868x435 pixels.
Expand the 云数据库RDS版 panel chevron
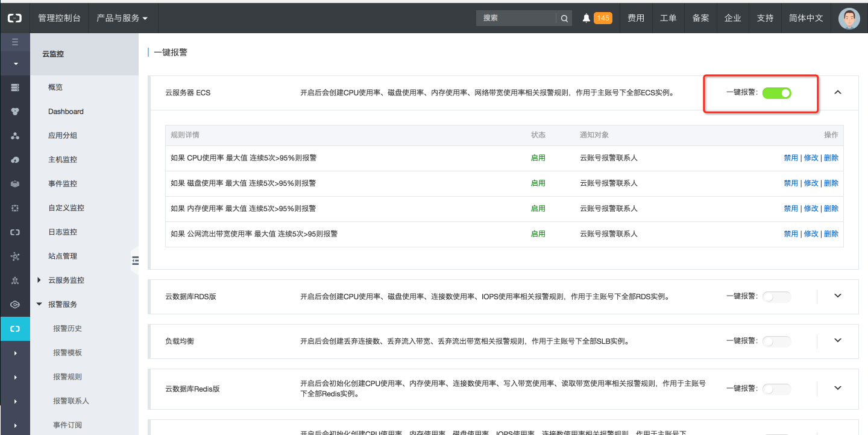[x=837, y=296]
